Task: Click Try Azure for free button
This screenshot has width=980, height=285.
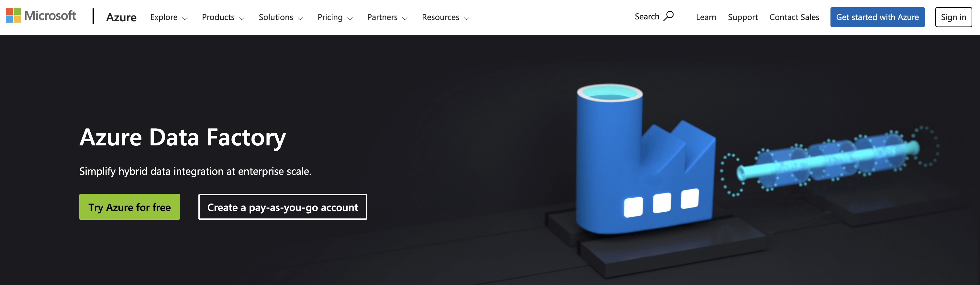Action: point(129,207)
